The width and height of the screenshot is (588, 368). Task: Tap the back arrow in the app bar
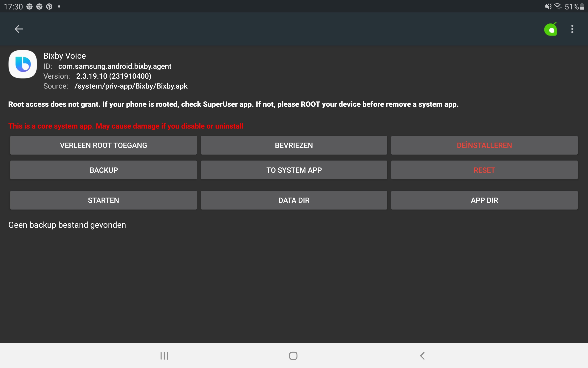click(18, 29)
